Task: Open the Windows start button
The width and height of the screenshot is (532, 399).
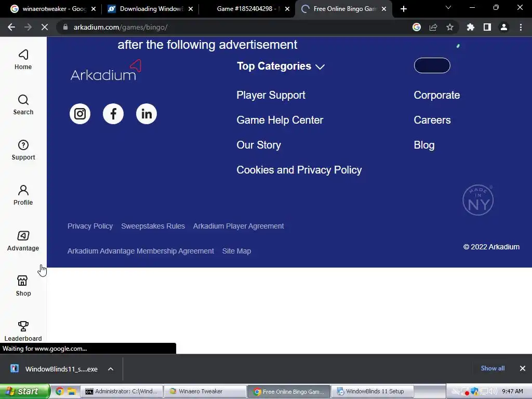Action: pos(25,392)
